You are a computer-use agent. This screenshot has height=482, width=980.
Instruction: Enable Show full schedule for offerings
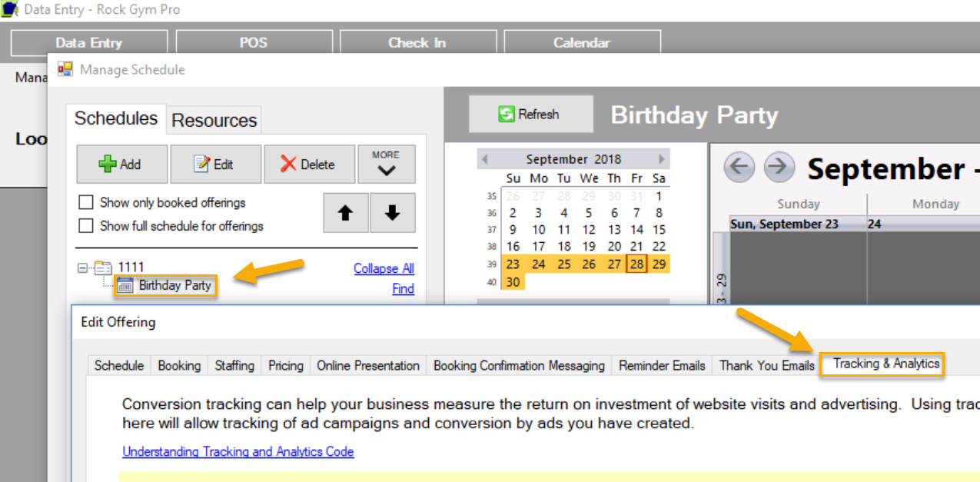coord(86,226)
